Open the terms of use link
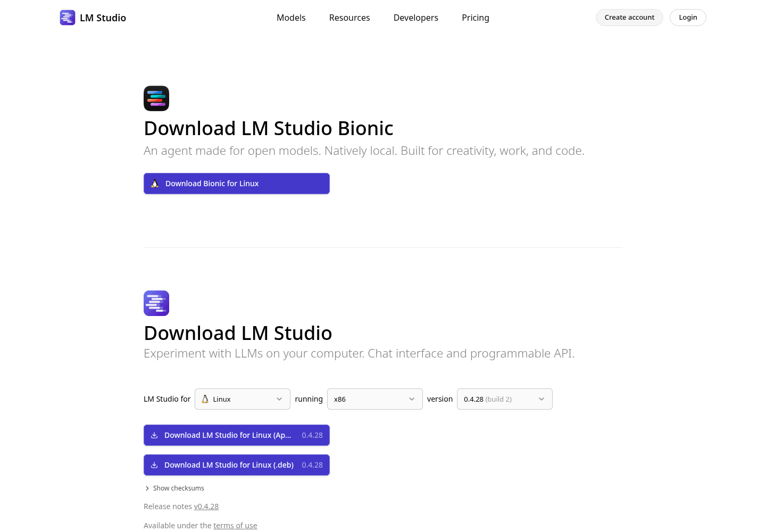Screen dimensions: 766x532 pyautogui.click(x=235, y=526)
